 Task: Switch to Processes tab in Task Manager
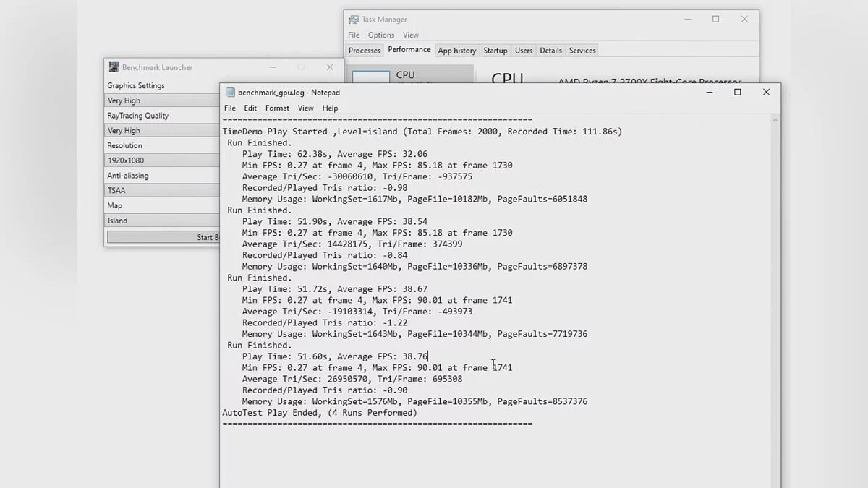click(365, 51)
